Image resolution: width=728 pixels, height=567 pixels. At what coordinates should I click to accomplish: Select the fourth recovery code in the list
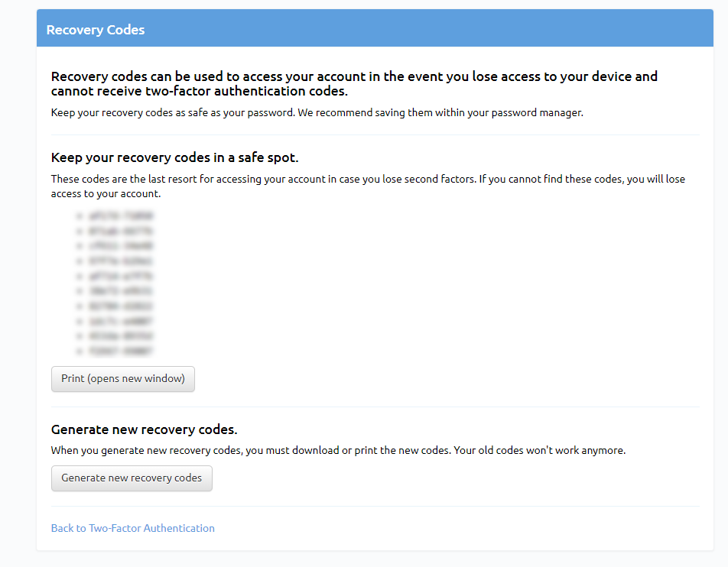click(121, 261)
